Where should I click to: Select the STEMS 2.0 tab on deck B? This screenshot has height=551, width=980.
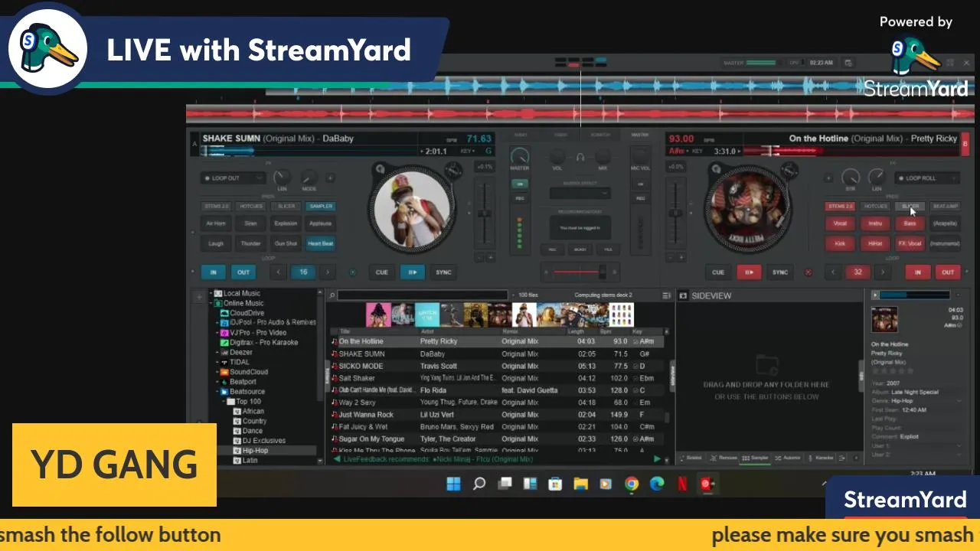[840, 206]
